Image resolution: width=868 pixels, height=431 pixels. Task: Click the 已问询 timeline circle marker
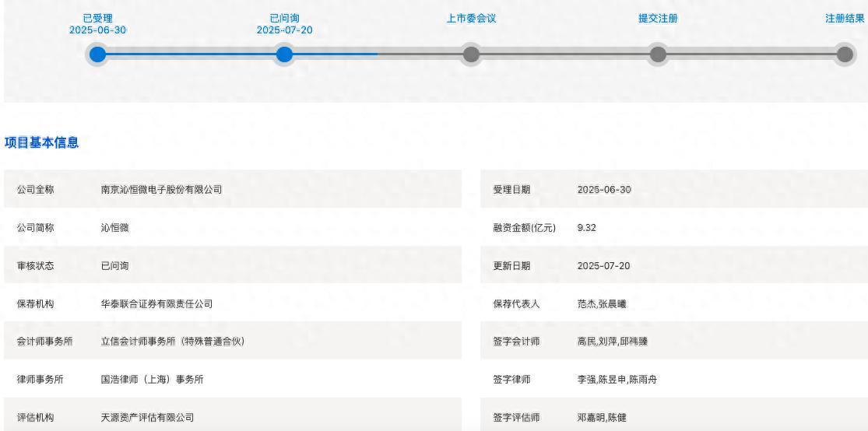(284, 54)
